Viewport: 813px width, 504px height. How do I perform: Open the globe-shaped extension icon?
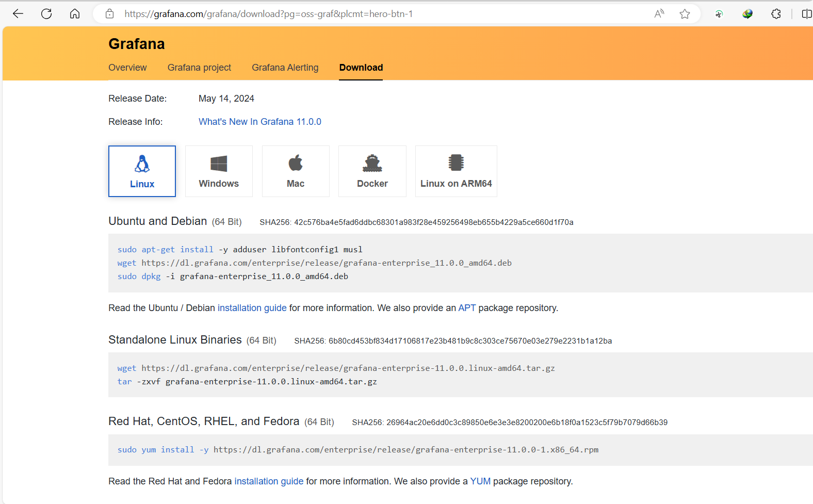[747, 14]
